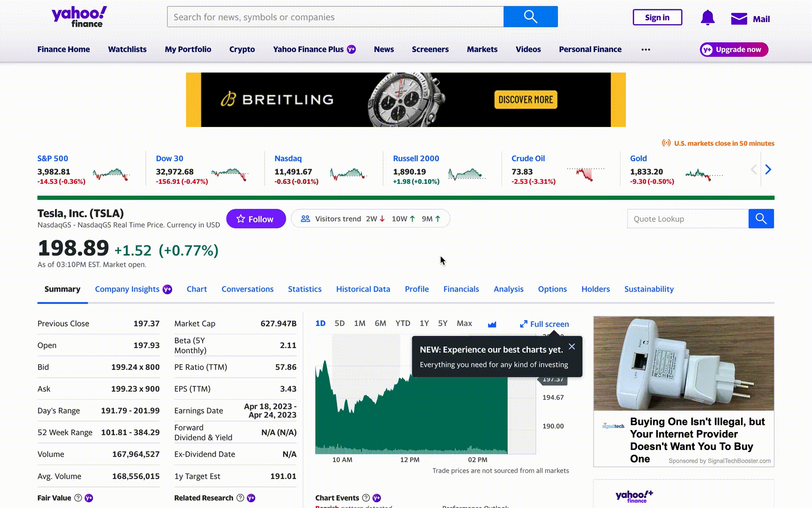812x508 pixels.
Task: Open My Portfolio in navigation
Action: click(188, 50)
